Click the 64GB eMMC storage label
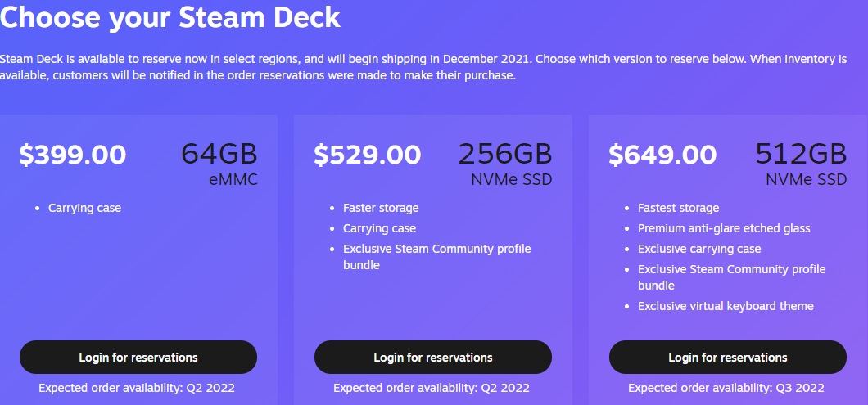 pos(219,164)
